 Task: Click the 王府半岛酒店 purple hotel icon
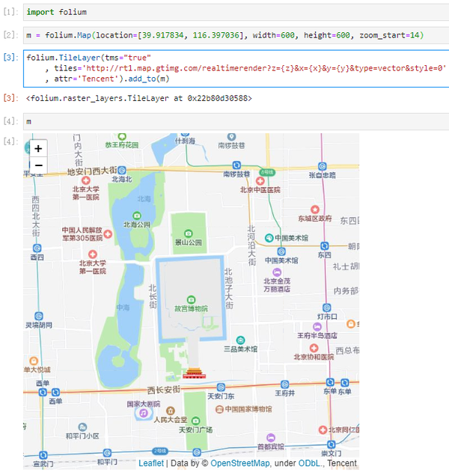click(317, 326)
